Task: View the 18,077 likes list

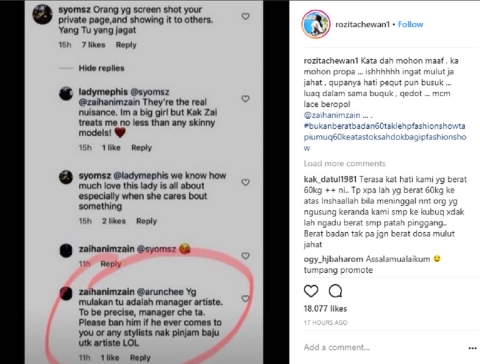Action: [x=325, y=309]
